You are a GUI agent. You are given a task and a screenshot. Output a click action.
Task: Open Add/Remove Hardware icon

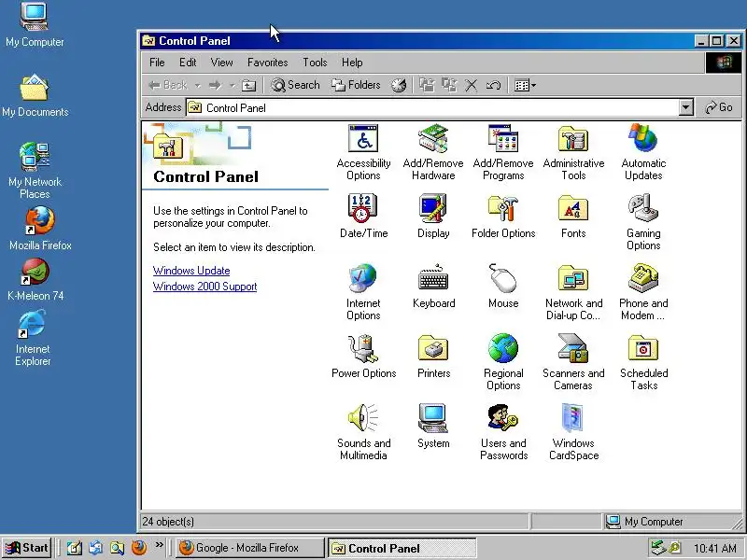(433, 152)
